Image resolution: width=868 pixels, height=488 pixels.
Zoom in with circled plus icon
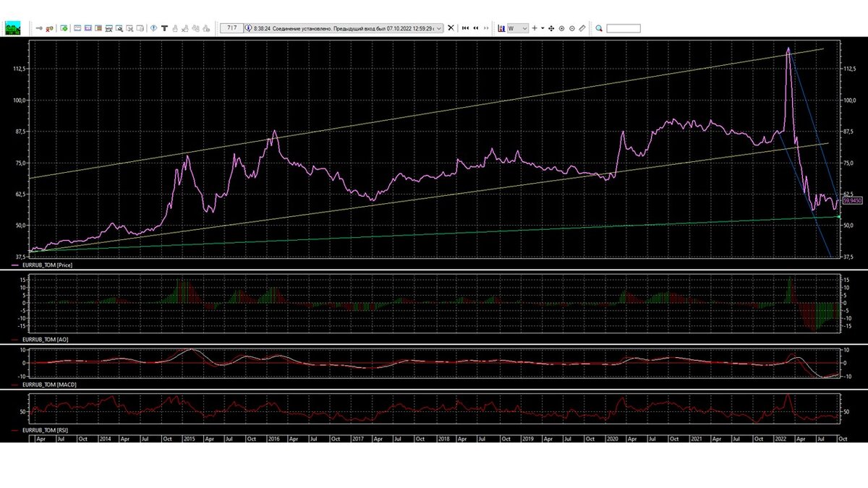pos(561,28)
